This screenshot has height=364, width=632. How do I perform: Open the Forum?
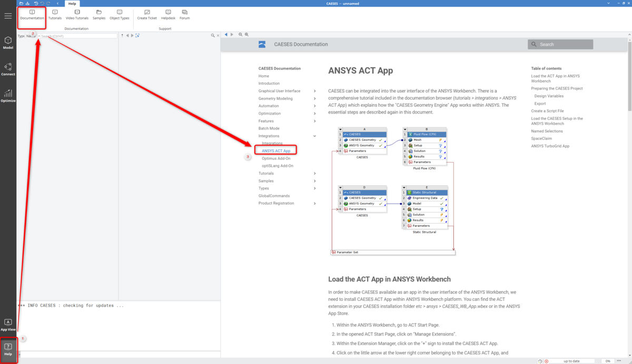[x=184, y=14]
